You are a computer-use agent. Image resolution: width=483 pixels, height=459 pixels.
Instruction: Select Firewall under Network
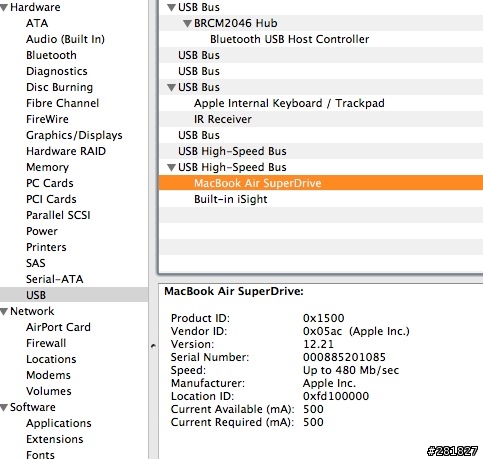click(x=46, y=343)
